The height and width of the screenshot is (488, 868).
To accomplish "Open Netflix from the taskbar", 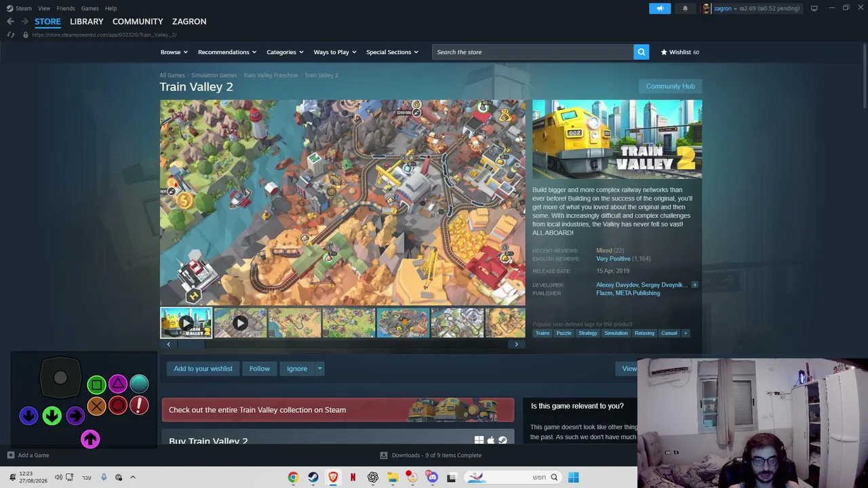I will point(353,477).
